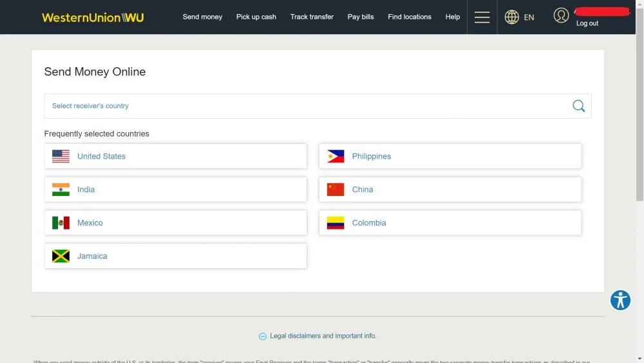Screen dimensions: 644x363
Task: Select Mexico as receiver country
Action: (175, 223)
